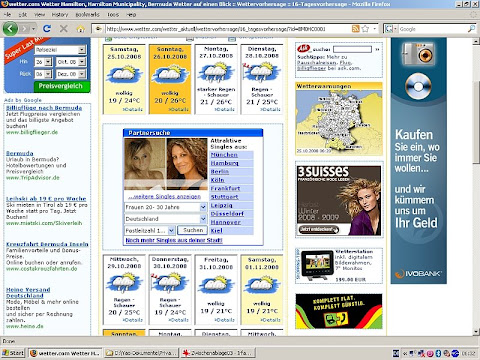Viewport: 480px width, 360px height.
Task: Open the Help menu
Action: click(x=131, y=15)
